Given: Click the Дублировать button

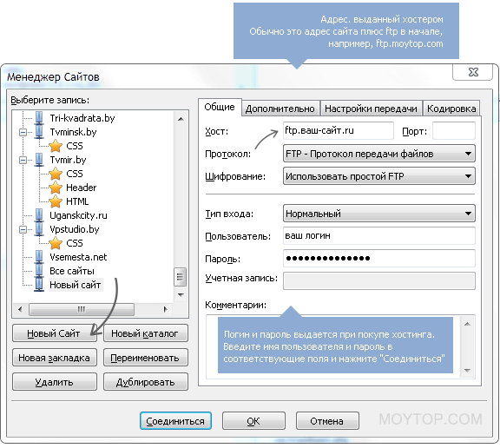Looking at the screenshot, I should pyautogui.click(x=146, y=382).
